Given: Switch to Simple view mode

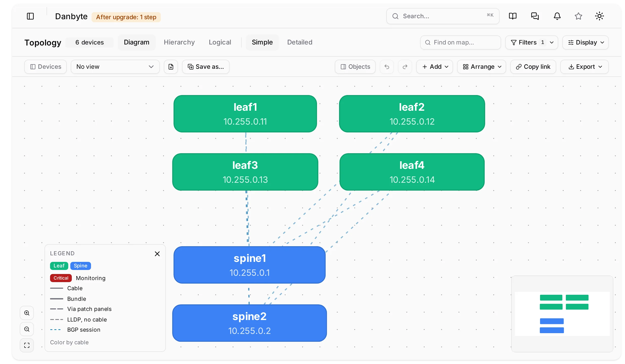Looking at the screenshot, I should (x=262, y=42).
